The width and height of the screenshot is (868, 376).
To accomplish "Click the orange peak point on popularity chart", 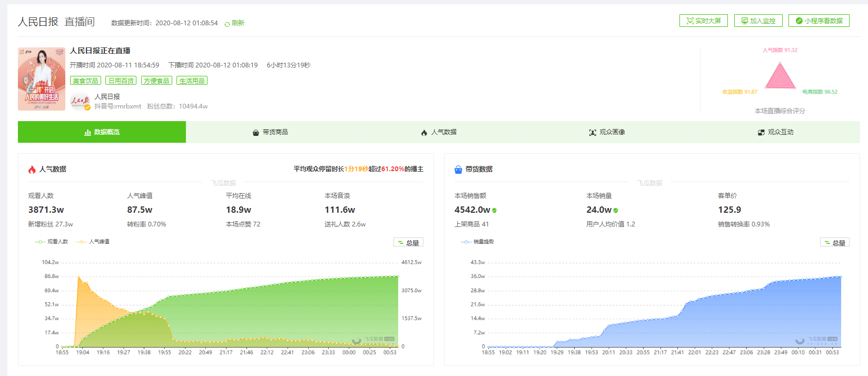I will (x=78, y=277).
